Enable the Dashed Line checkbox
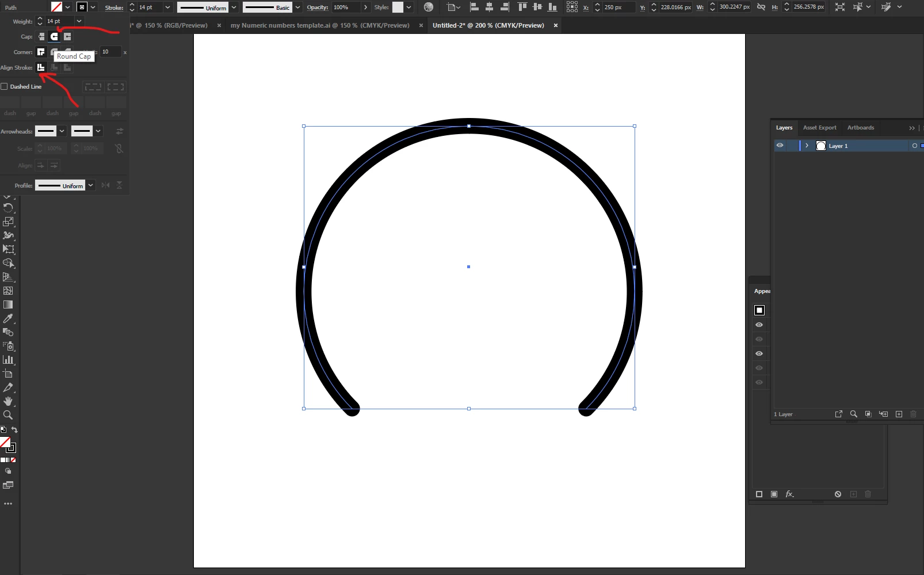The width and height of the screenshot is (924, 575). tap(5, 86)
